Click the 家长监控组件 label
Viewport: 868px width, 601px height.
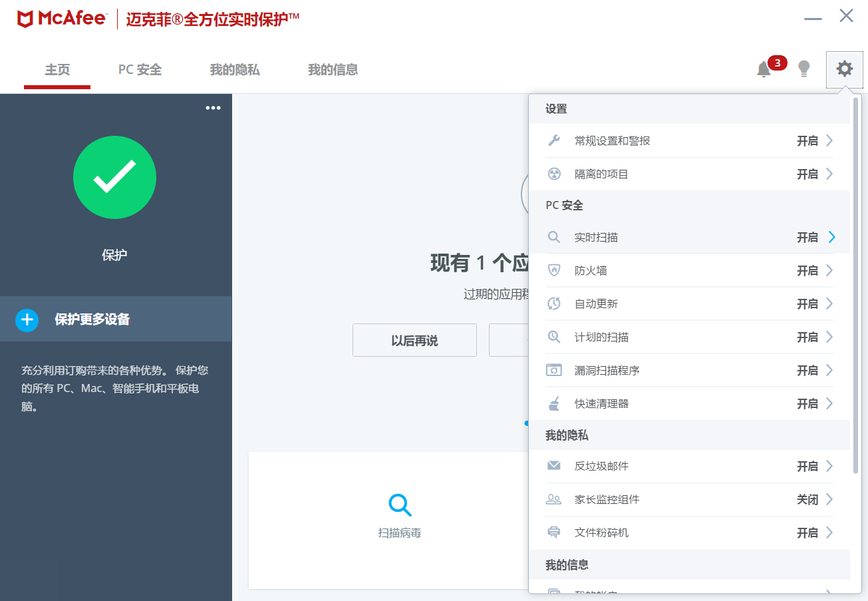coord(607,499)
